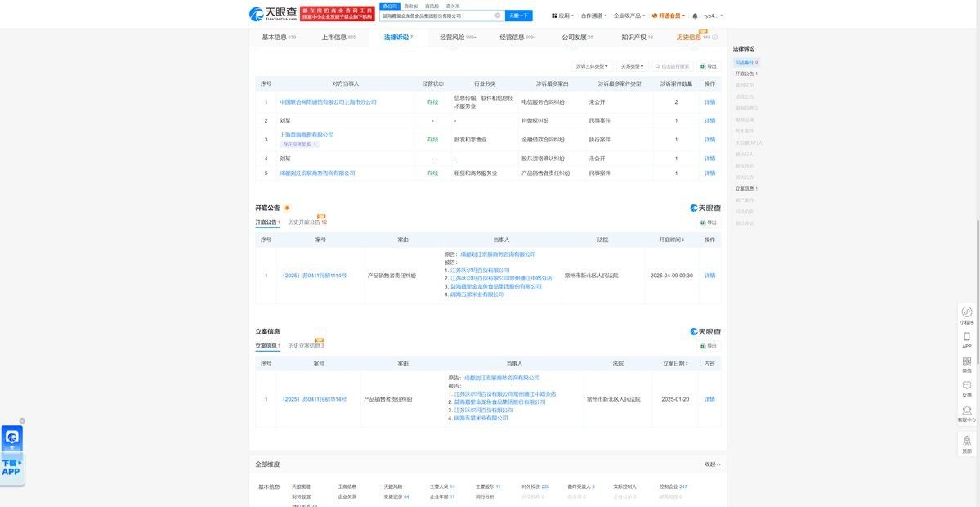Image resolution: width=980 pixels, height=507 pixels.
Task: Open the 历史开庭公告 12 sub-tab
Action: click(x=307, y=222)
